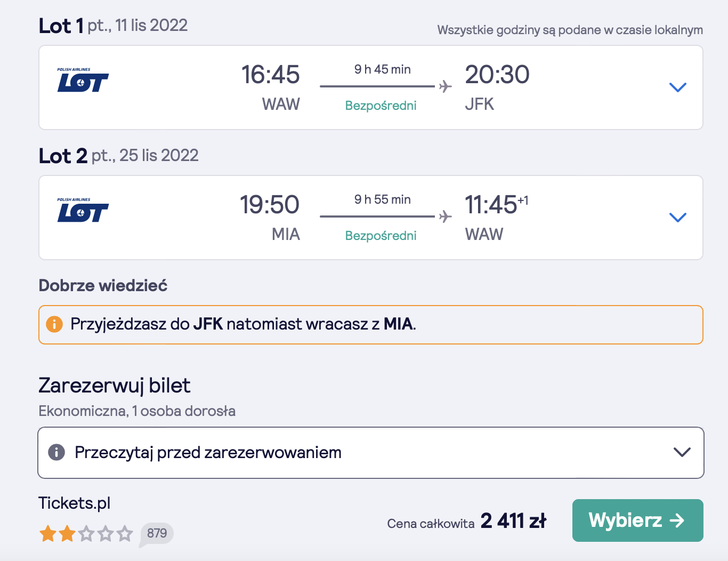Image resolution: width=728 pixels, height=561 pixels.
Task: Click the 879 reviews count bubble
Action: tap(157, 533)
